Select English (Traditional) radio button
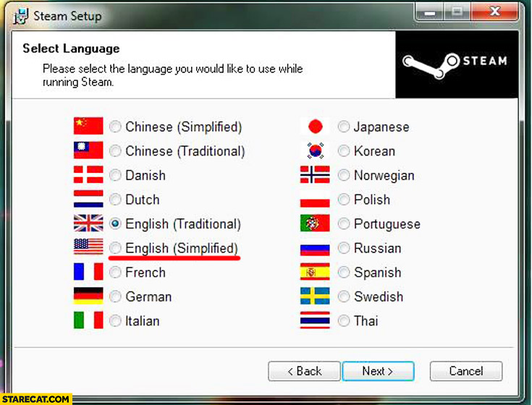 (115, 223)
